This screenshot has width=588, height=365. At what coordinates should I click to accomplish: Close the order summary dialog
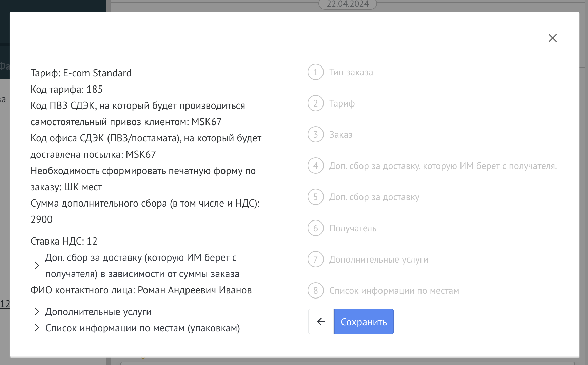click(552, 38)
